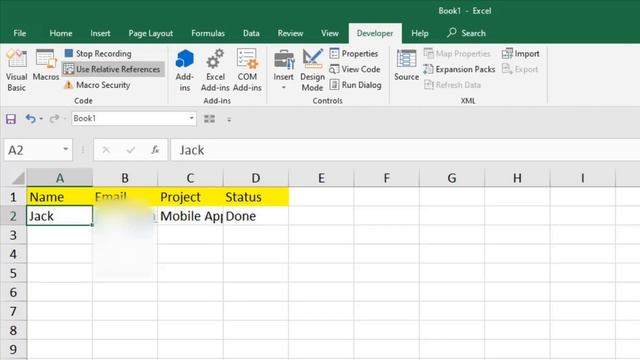Viewport: 640px width, 360px height.
Task: Expand the Name Box dropdown
Action: (x=66, y=149)
